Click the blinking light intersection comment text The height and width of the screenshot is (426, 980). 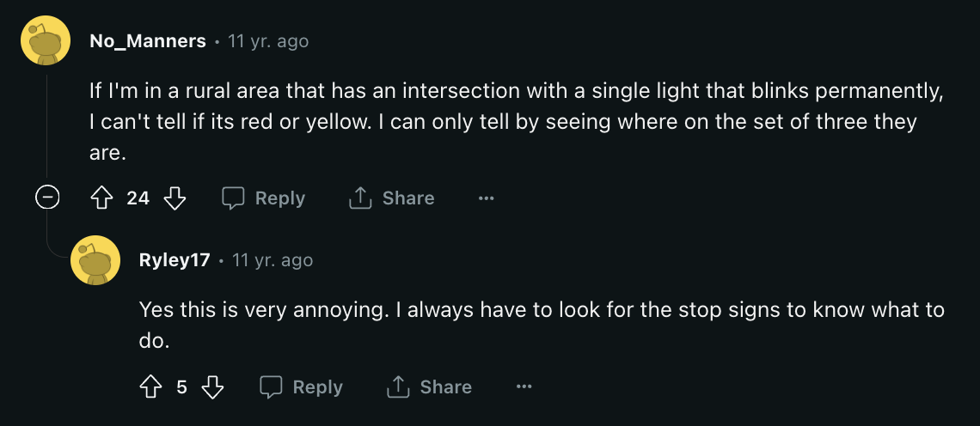[515, 122]
